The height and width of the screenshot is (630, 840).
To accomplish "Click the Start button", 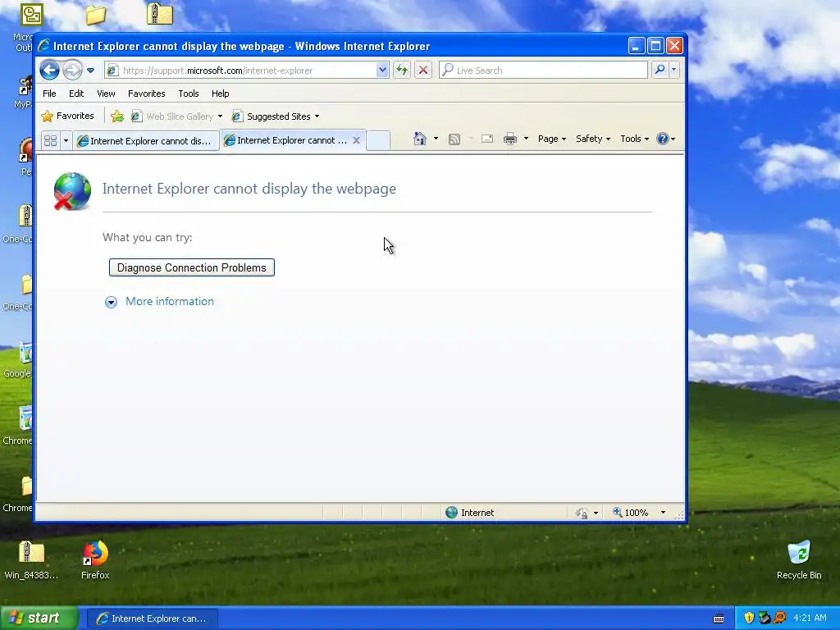I will click(38, 619).
